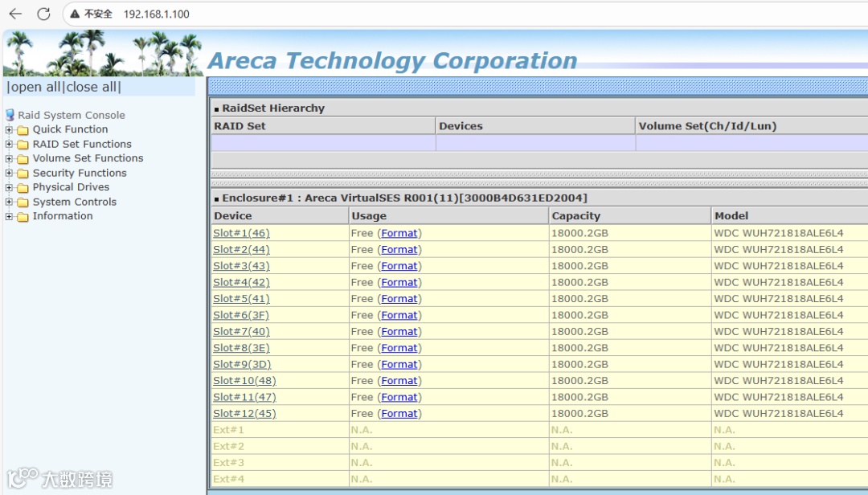Image resolution: width=868 pixels, height=495 pixels.
Task: Click the System Controls folder icon
Action: (x=23, y=202)
